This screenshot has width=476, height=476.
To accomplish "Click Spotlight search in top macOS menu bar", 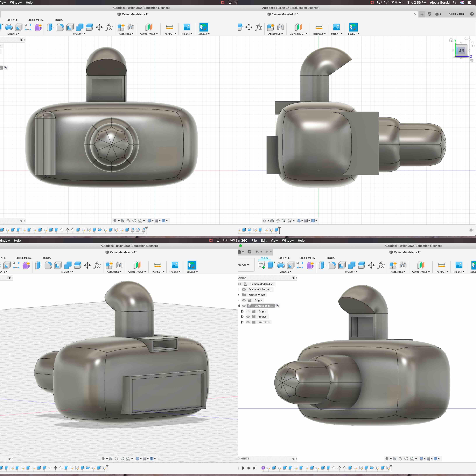I will click(455, 2).
